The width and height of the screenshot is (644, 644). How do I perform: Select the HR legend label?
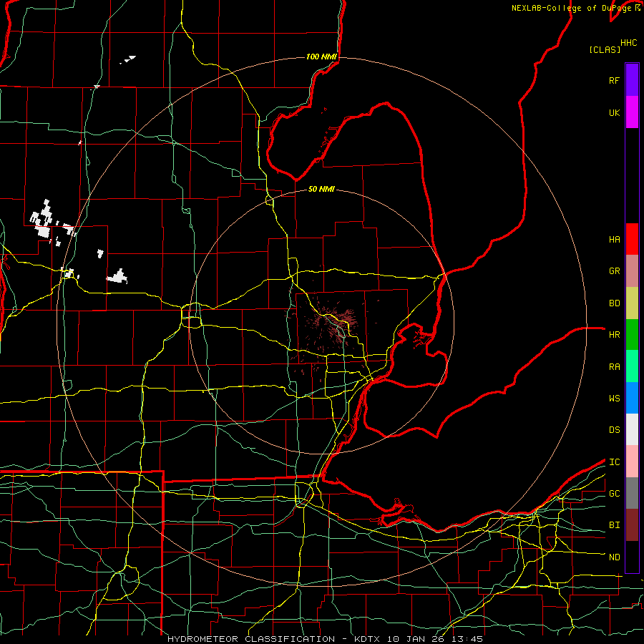pos(614,335)
